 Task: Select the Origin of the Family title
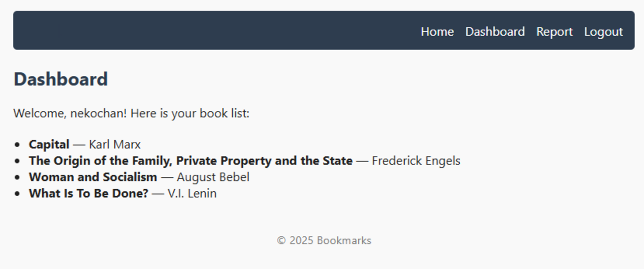[x=190, y=161]
